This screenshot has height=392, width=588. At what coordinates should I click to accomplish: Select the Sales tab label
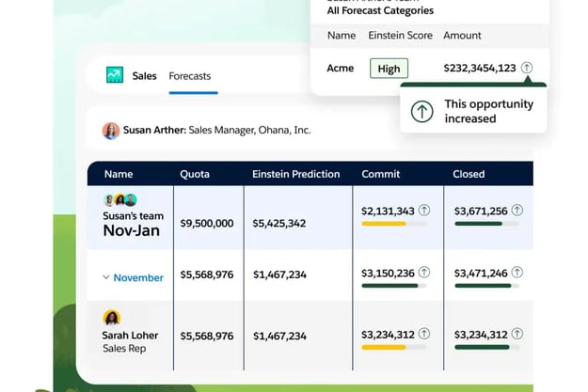pyautogui.click(x=144, y=76)
